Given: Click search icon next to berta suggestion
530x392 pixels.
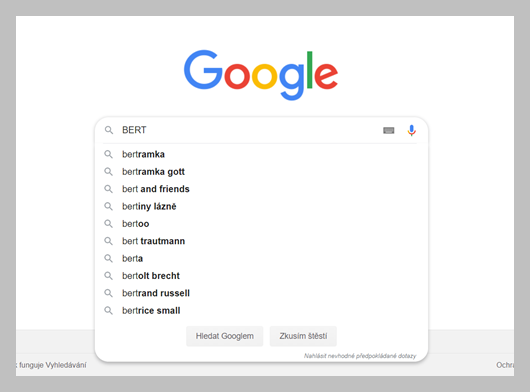Looking at the screenshot, I should [x=108, y=258].
